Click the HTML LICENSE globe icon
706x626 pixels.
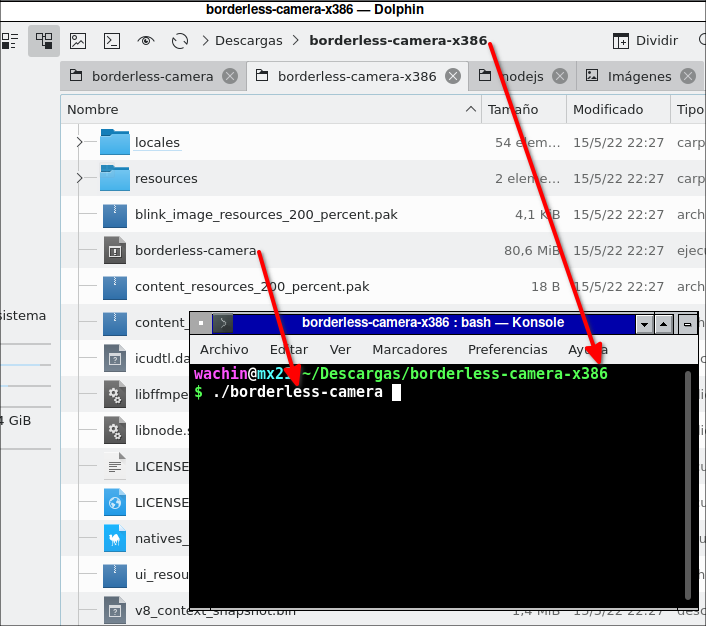click(115, 503)
